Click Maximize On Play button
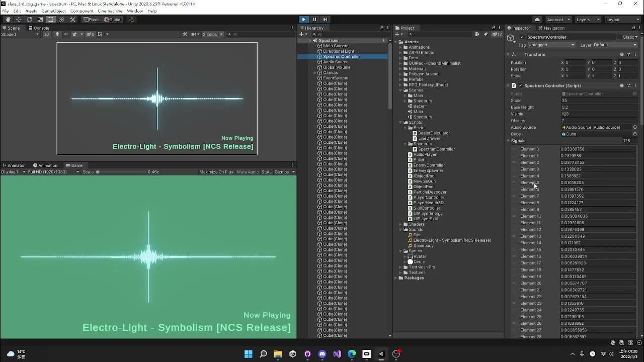This screenshot has width=644, height=362. [x=216, y=172]
